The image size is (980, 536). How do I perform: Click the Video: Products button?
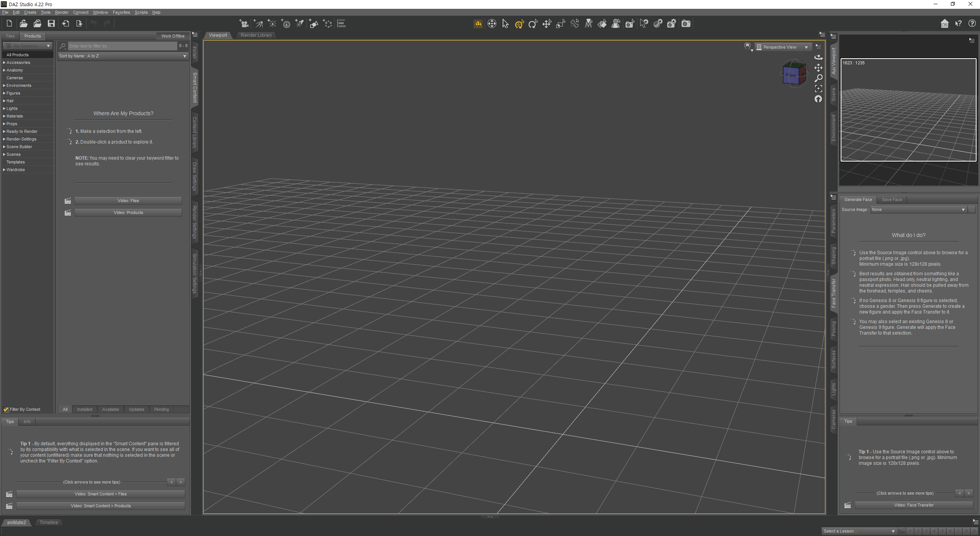(128, 213)
